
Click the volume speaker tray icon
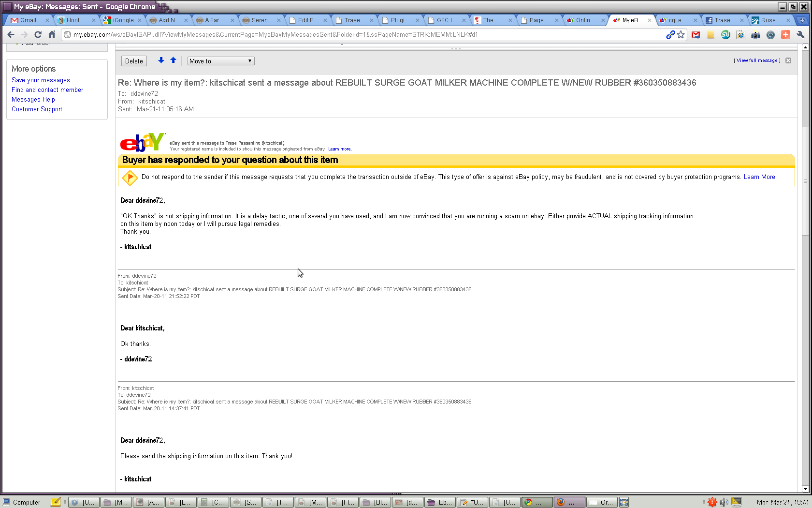tap(724, 502)
